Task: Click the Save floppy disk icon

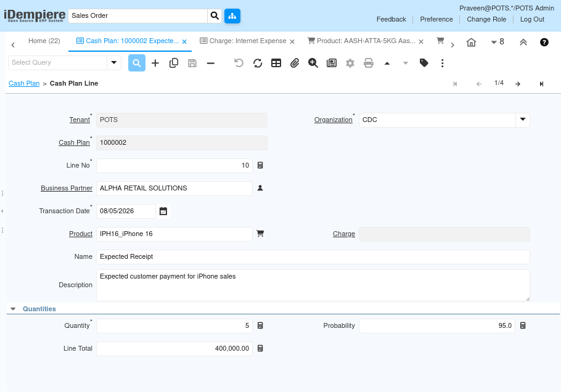Action: (x=192, y=63)
